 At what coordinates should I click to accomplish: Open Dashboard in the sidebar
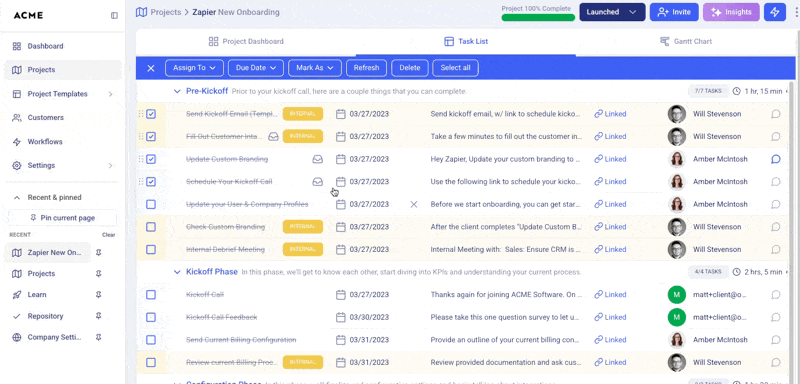coord(63,46)
